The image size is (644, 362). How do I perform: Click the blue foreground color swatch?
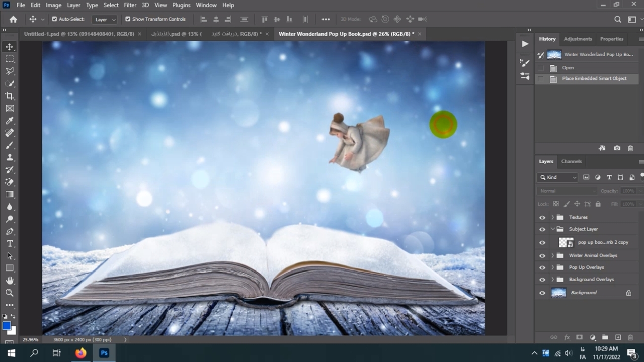click(7, 326)
